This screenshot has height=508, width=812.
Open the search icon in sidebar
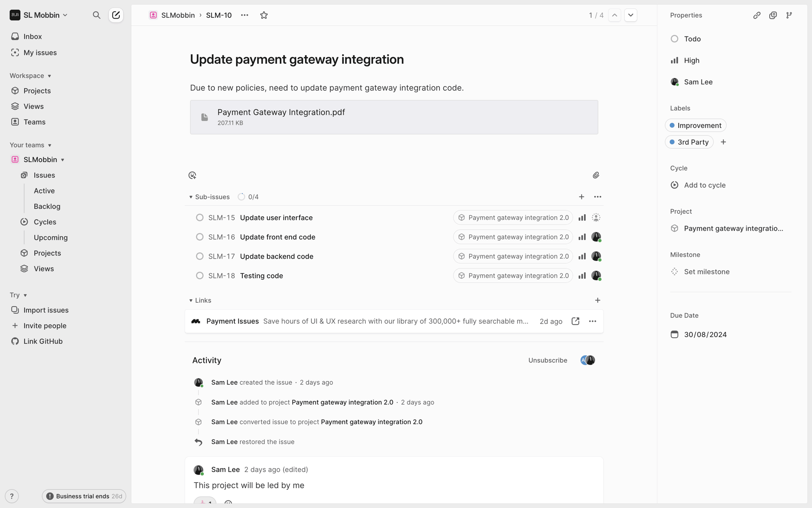point(96,15)
